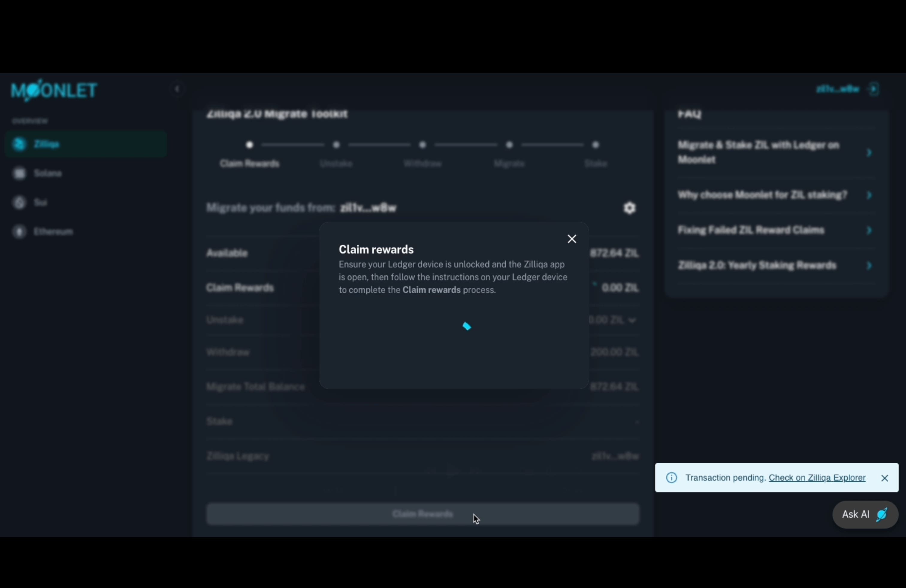Select Sui in the sidebar
906x588 pixels.
(x=86, y=202)
